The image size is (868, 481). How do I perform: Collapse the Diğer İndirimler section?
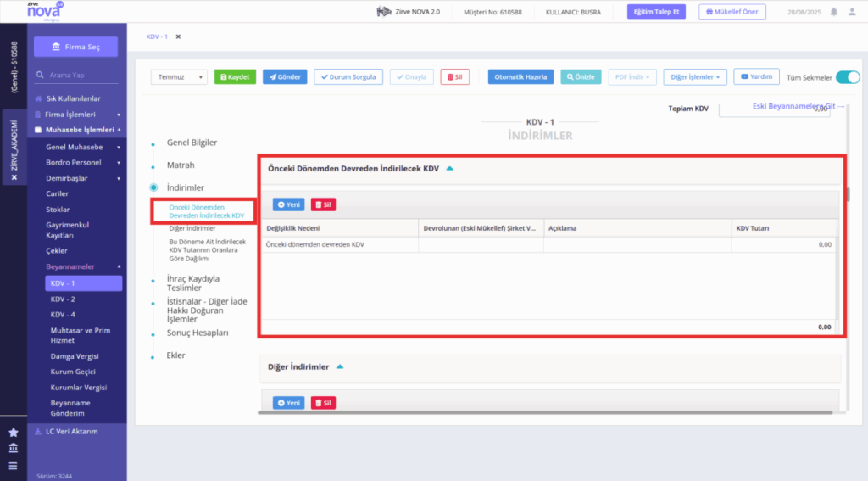point(340,366)
